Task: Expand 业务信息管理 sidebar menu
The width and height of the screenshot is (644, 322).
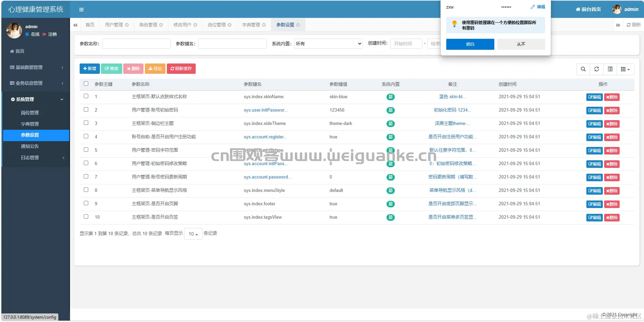Action: [x=36, y=83]
